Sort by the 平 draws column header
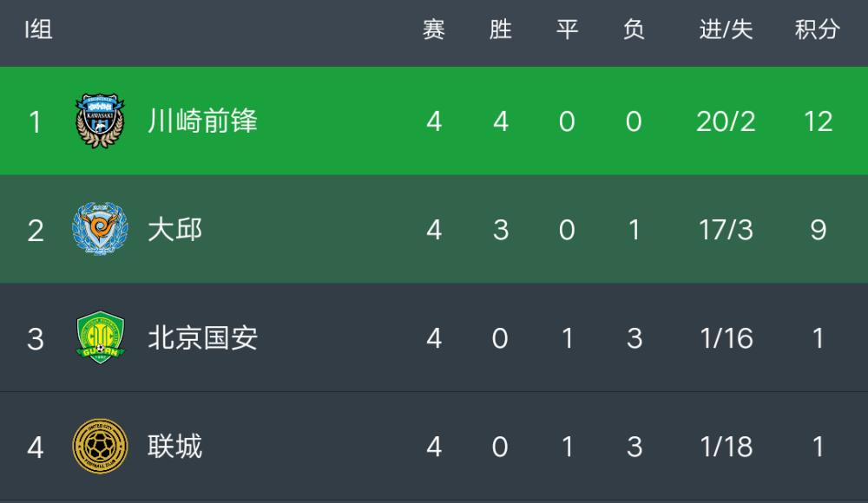 [568, 29]
